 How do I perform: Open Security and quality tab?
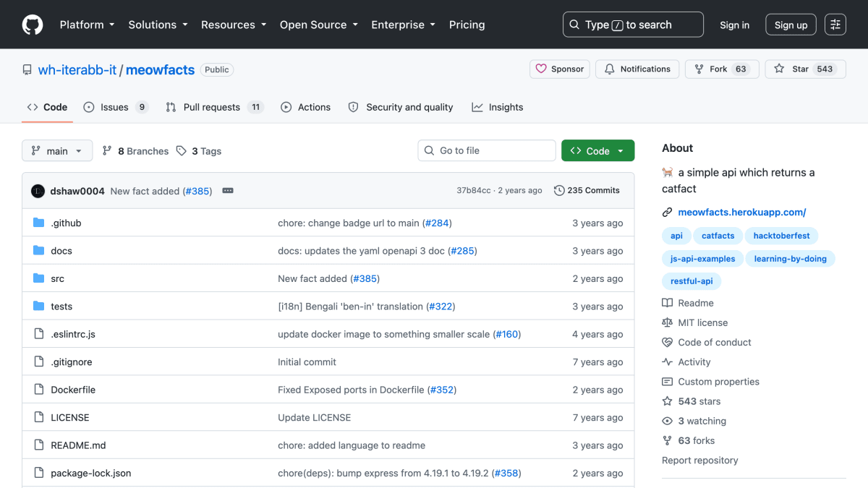[401, 107]
